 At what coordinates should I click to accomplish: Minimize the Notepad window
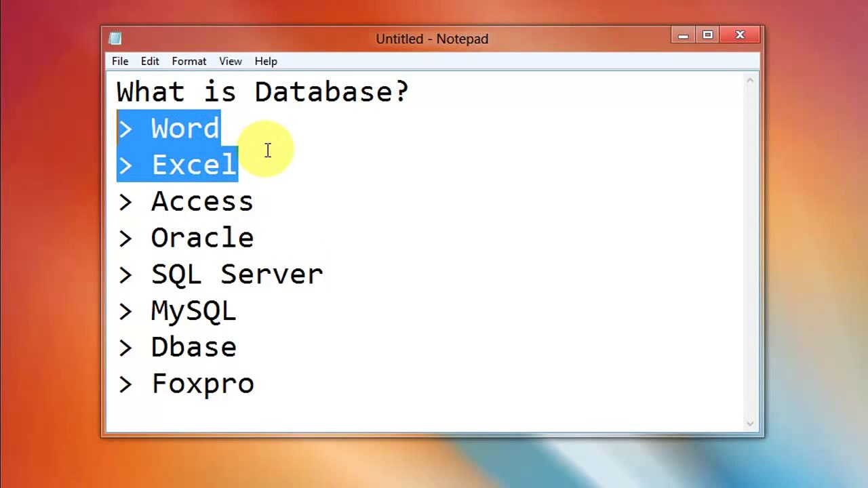[x=684, y=35]
